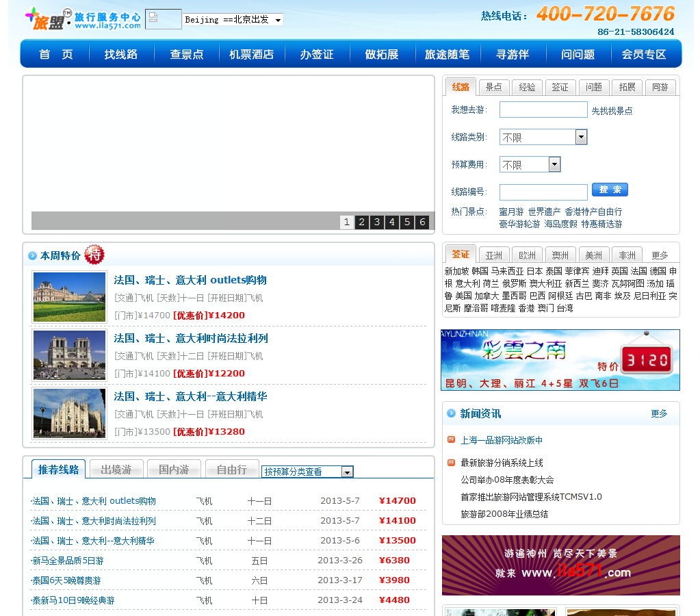
Task: Open 机票酒店 navigation item
Action: 251,55
